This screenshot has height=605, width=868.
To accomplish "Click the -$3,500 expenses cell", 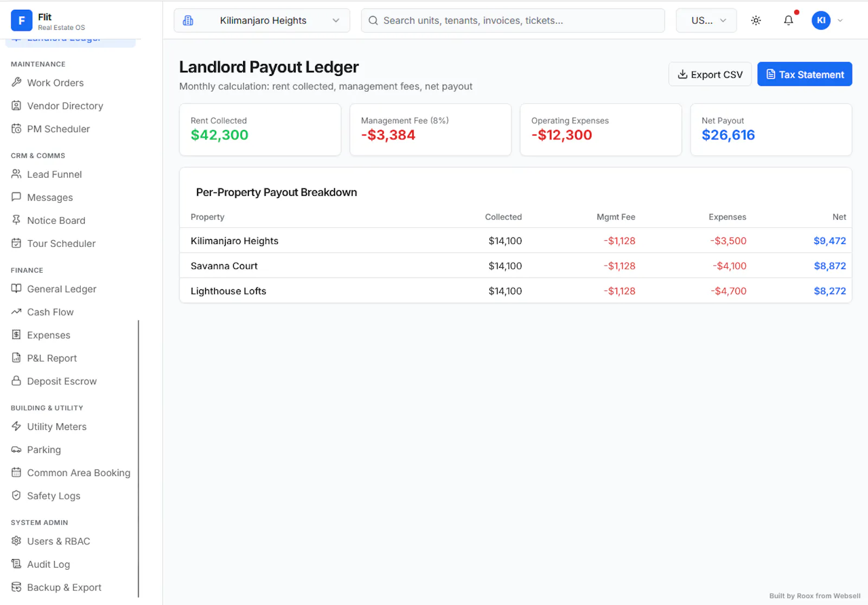I will click(728, 241).
